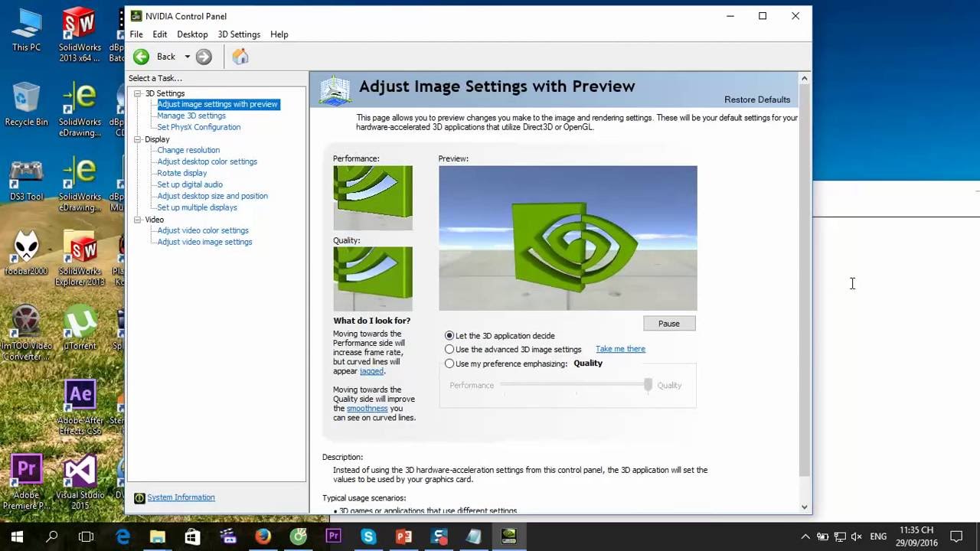
Task: Open This PC desktop icon
Action: (26, 31)
